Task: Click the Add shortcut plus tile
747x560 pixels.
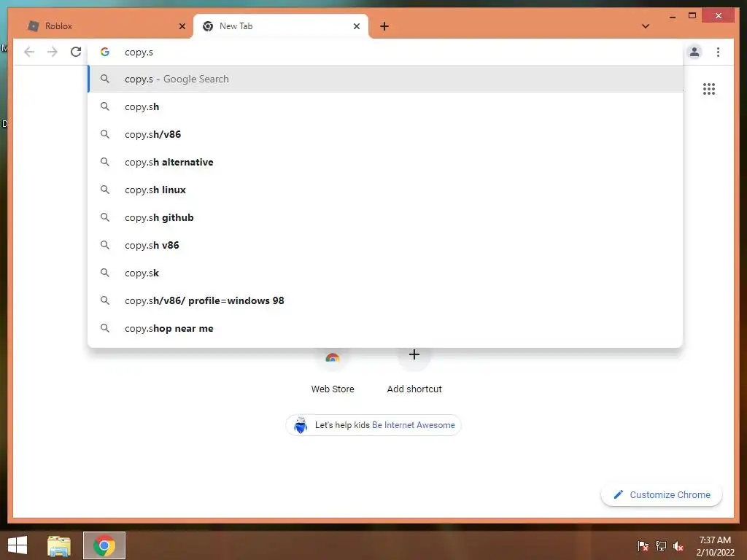Action: 414,371
